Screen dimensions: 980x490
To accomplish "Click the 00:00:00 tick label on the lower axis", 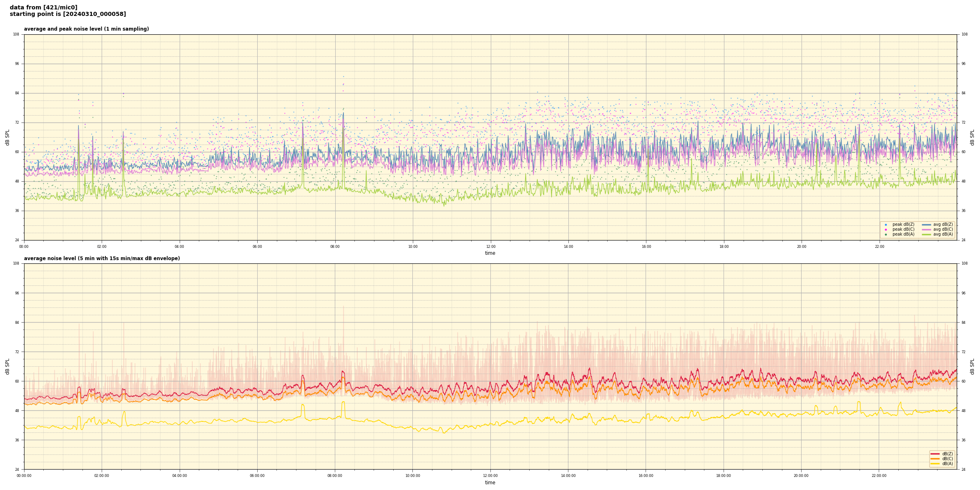I will (24, 476).
